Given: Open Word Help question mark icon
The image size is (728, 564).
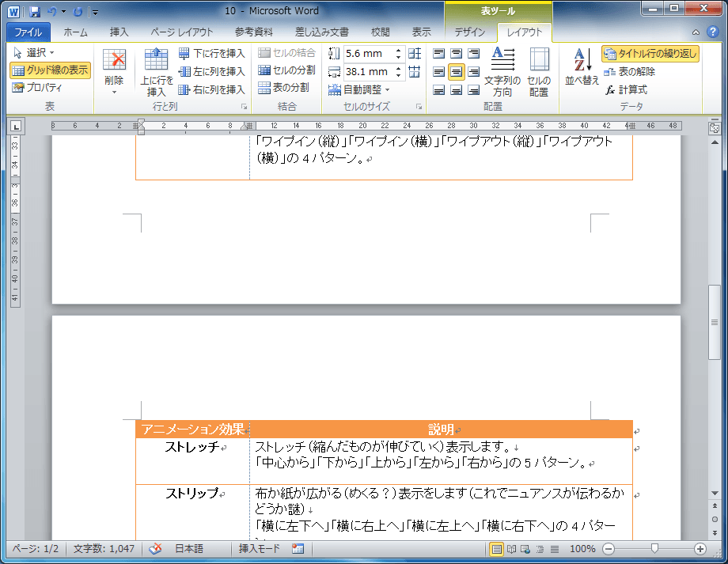Looking at the screenshot, I should (x=712, y=32).
